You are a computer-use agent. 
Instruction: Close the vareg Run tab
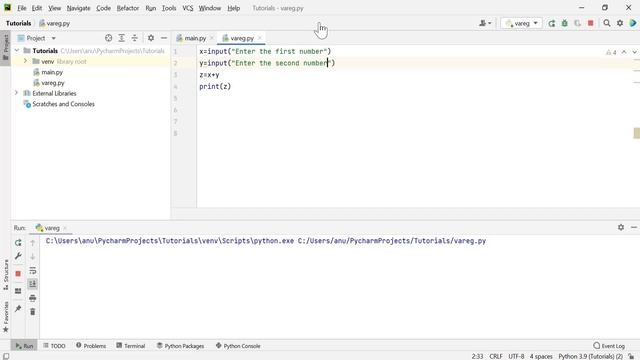(x=65, y=228)
